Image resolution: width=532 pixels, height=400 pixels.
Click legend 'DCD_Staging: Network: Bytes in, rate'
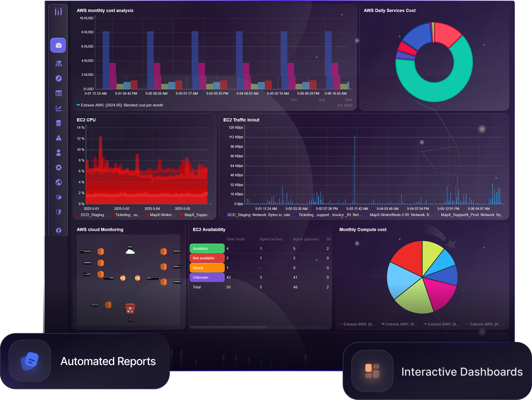[257, 215]
